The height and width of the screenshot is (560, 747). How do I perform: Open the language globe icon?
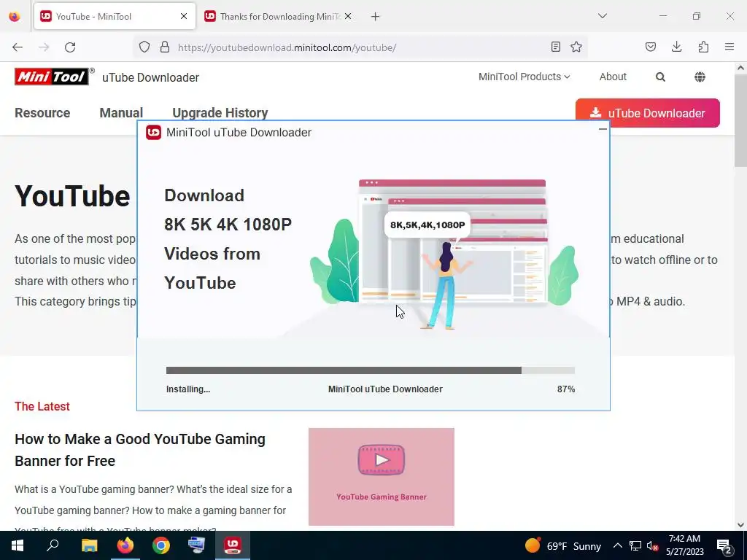700,77
